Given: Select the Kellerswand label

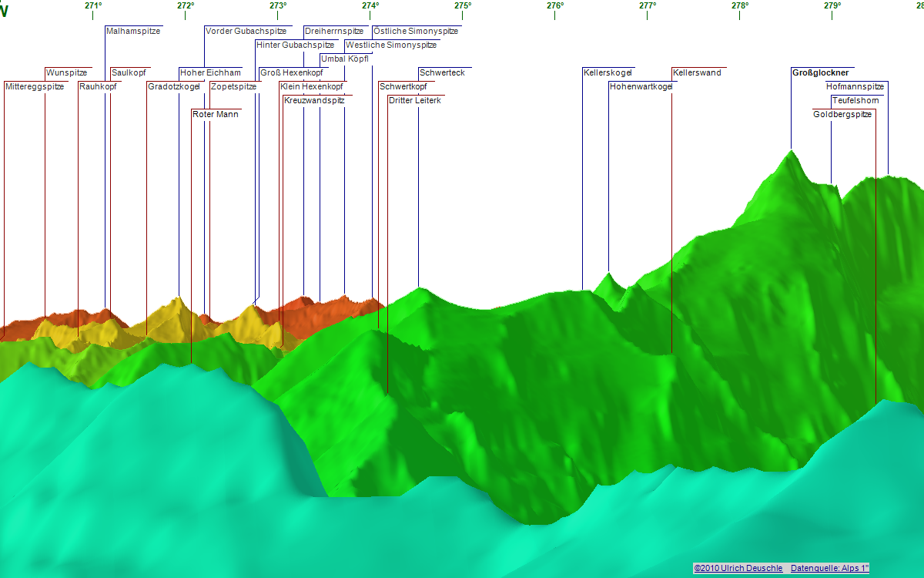Looking at the screenshot, I should point(698,72).
